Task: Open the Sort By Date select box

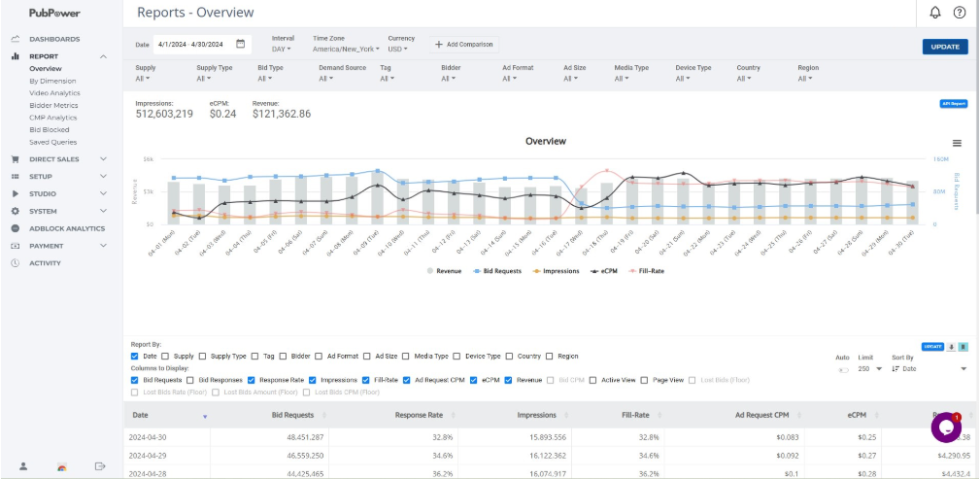Action: [929, 369]
